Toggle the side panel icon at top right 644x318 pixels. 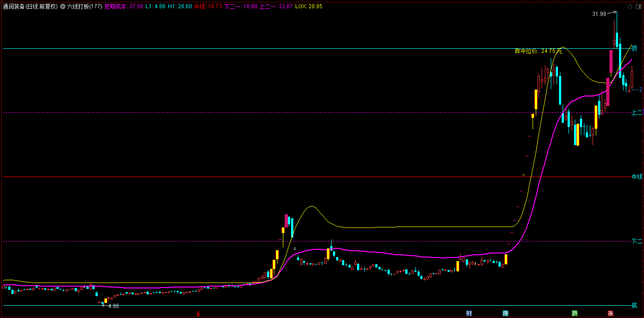coord(639,7)
